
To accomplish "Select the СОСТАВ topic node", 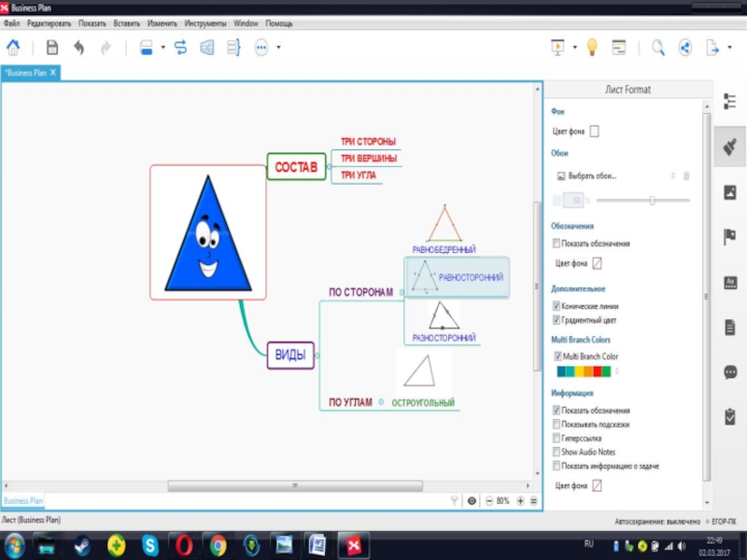I will click(x=295, y=167).
